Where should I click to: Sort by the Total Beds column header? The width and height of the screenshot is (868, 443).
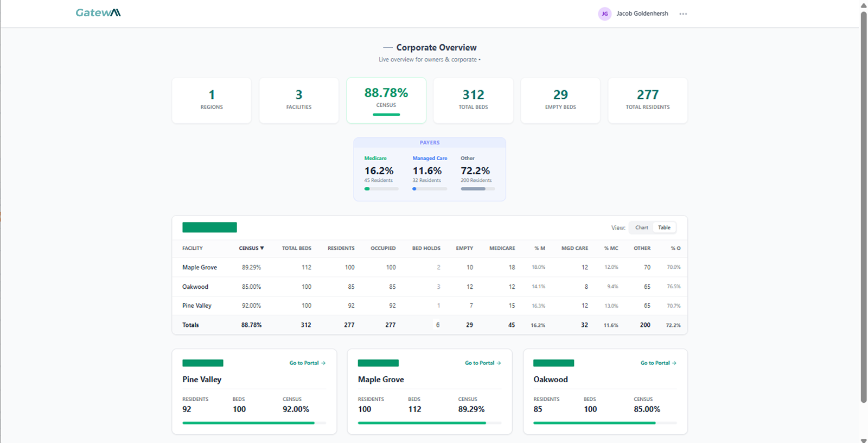click(x=296, y=248)
